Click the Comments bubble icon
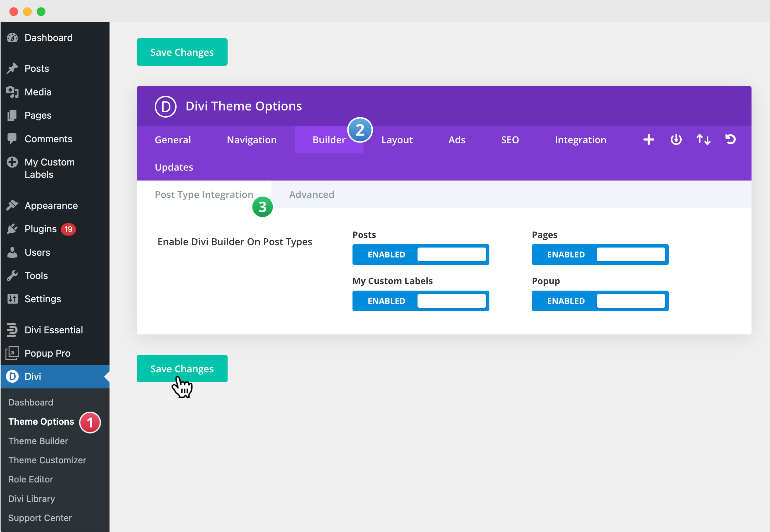The height and width of the screenshot is (532, 770). [x=12, y=139]
